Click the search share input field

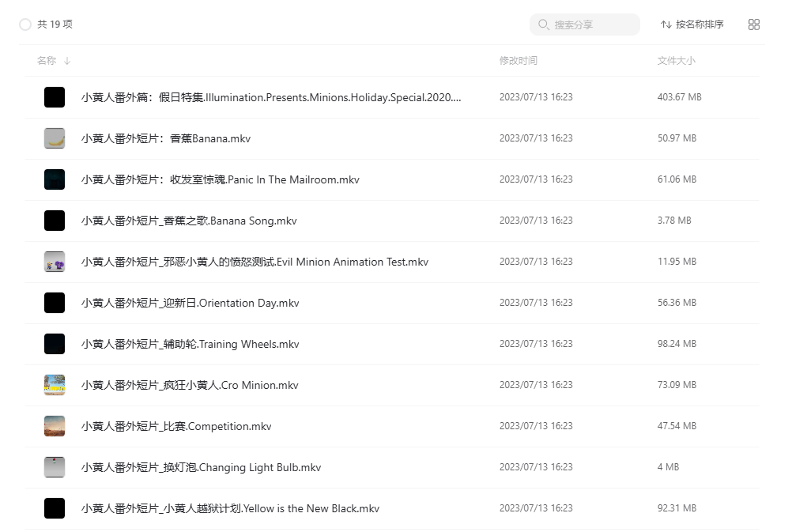593,25
